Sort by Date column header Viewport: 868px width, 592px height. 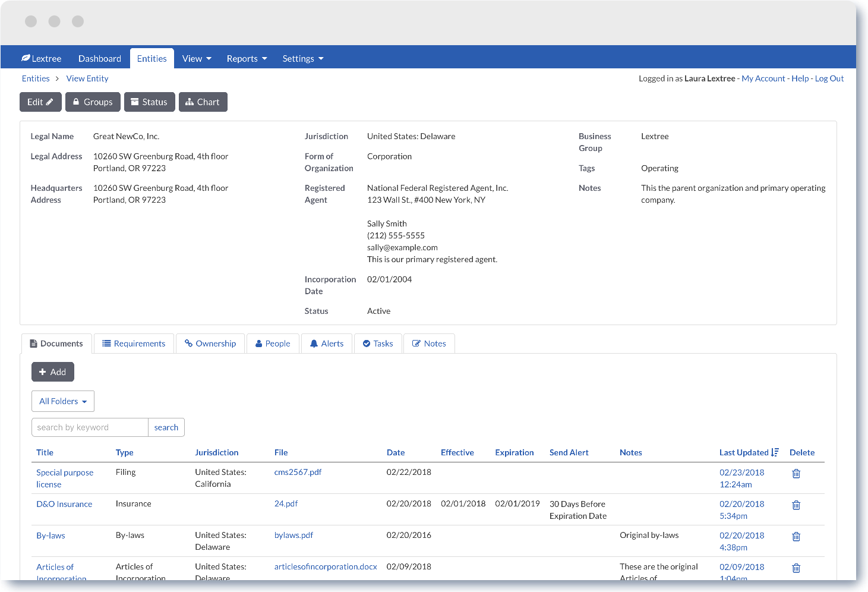[x=396, y=452]
